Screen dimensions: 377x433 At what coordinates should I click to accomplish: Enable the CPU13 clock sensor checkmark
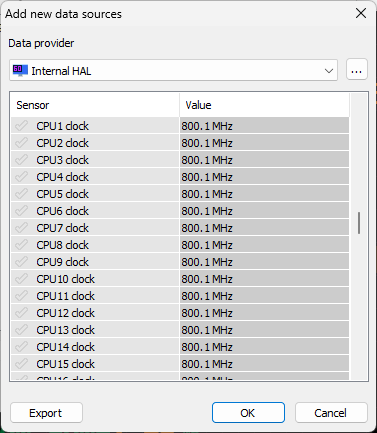21,330
